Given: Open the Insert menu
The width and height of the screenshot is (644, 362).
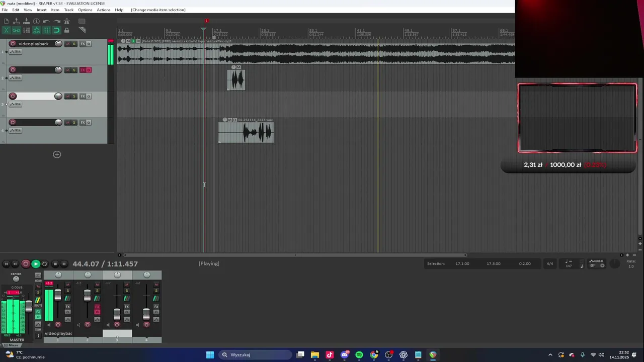Looking at the screenshot, I should 42,10.
